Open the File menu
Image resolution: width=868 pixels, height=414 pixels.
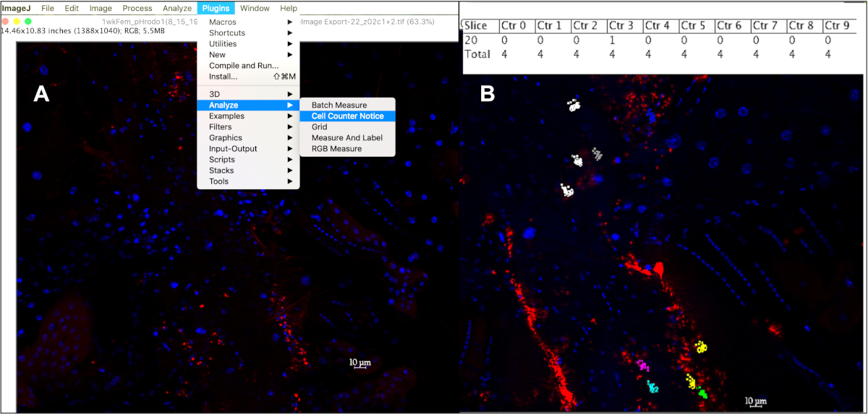click(x=48, y=9)
